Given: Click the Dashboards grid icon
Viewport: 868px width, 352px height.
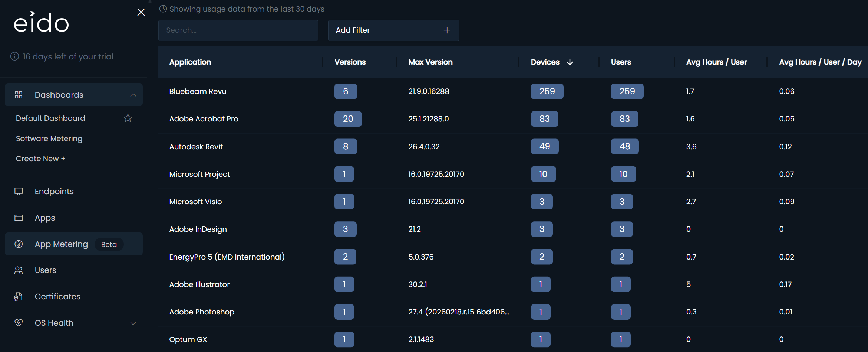Looking at the screenshot, I should click(x=19, y=95).
